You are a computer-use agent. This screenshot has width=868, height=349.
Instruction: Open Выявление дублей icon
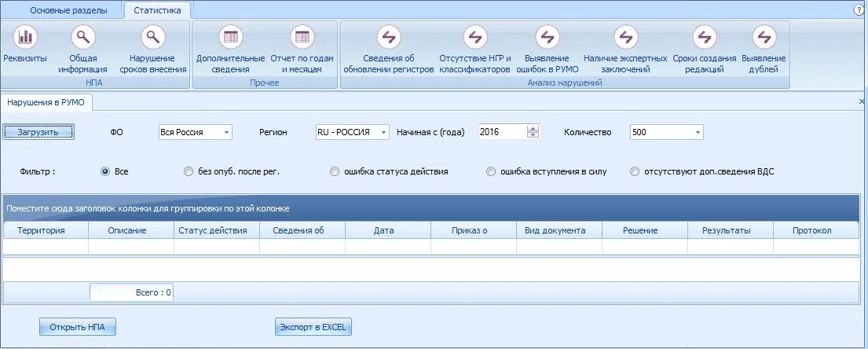(x=764, y=38)
